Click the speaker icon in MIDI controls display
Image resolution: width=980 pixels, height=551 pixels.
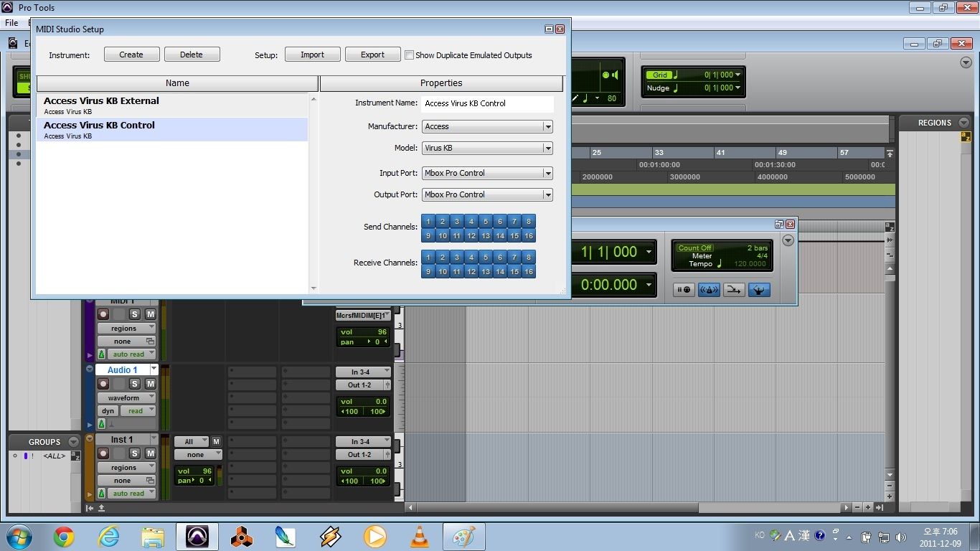point(614,75)
